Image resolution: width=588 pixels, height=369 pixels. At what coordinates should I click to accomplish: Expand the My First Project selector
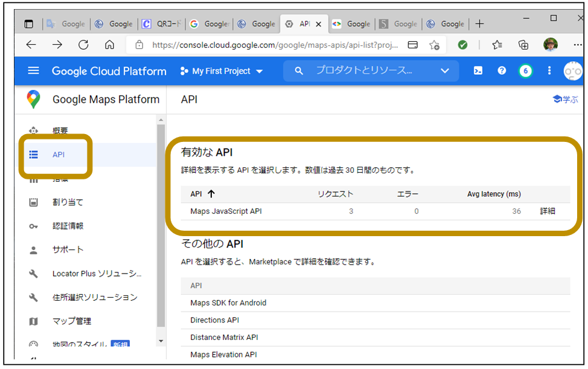point(222,71)
